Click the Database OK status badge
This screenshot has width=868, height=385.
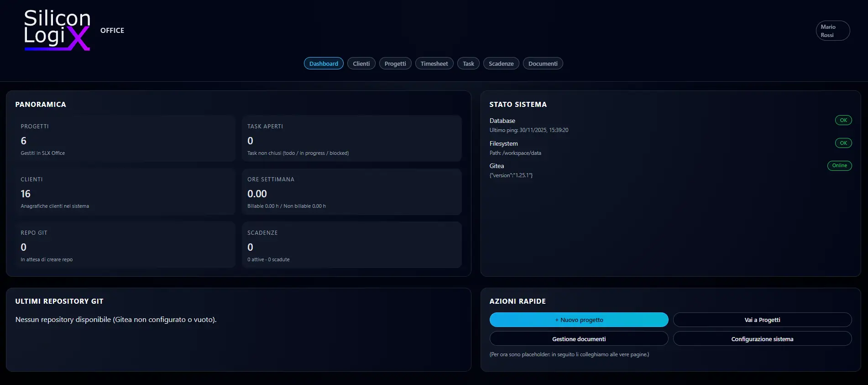coord(843,120)
